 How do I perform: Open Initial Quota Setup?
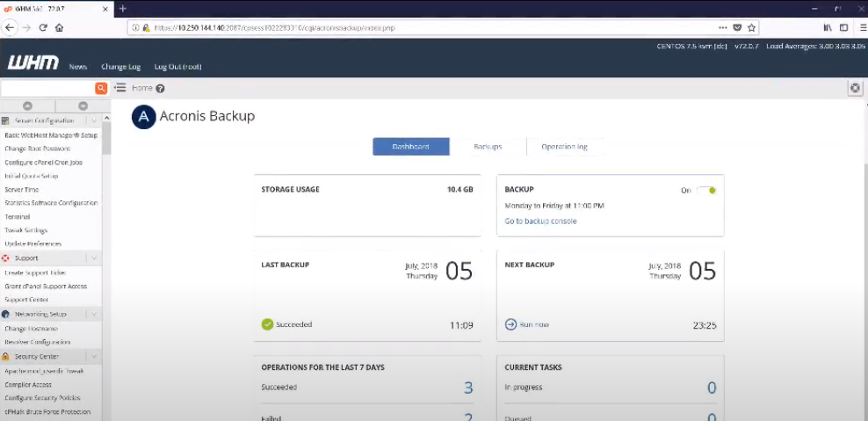click(31, 176)
